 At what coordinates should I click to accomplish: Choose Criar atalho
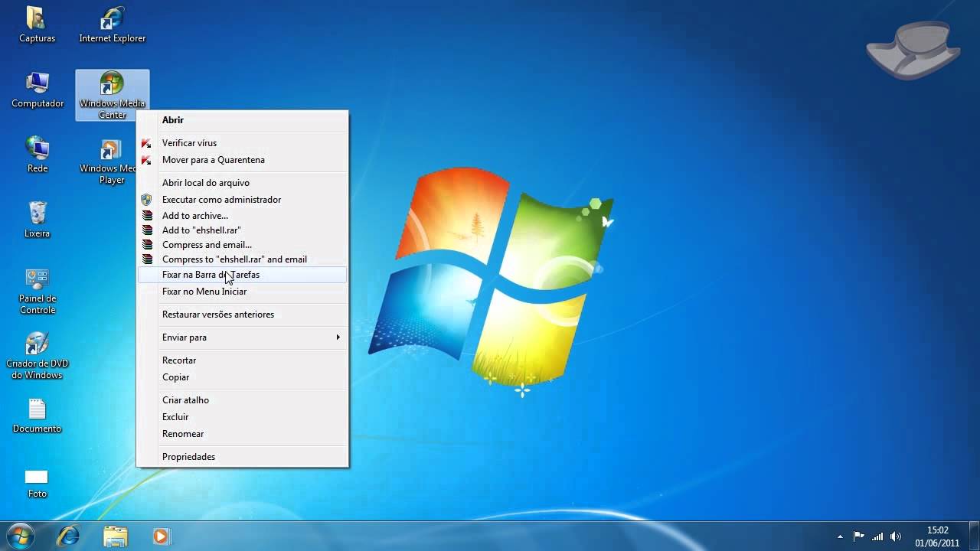(242, 400)
